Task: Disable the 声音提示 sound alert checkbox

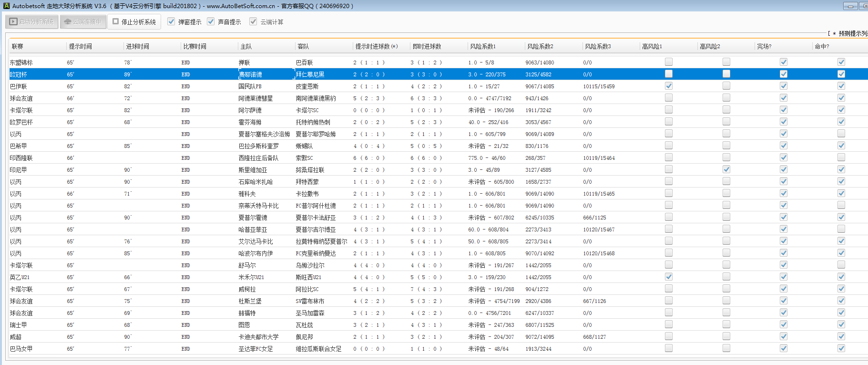Action: pyautogui.click(x=211, y=21)
